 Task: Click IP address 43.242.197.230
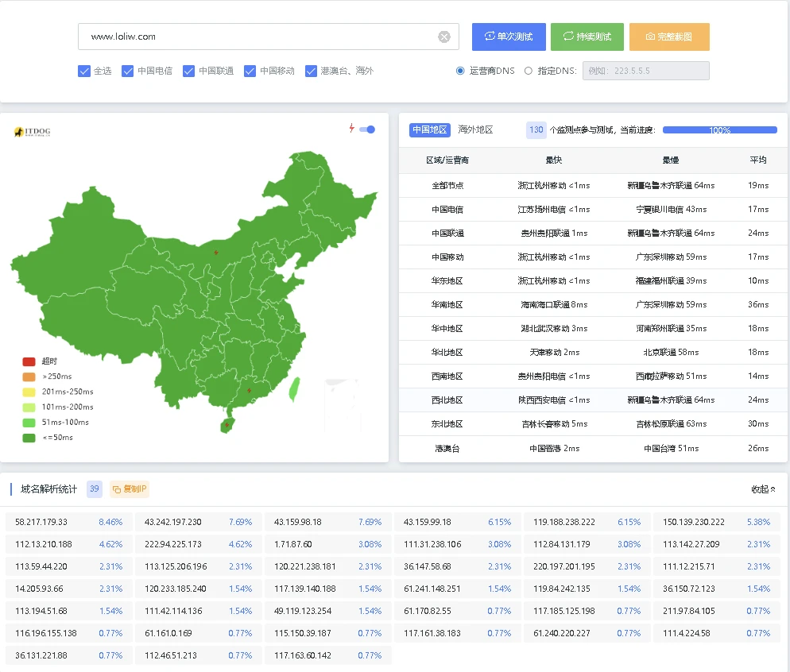click(x=172, y=522)
